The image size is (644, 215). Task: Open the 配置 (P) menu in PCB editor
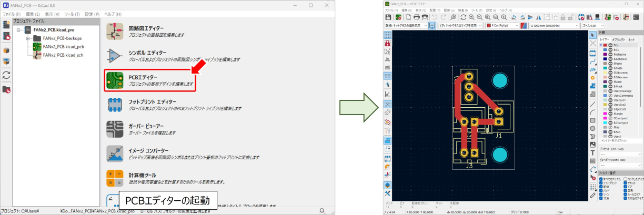pos(435,10)
